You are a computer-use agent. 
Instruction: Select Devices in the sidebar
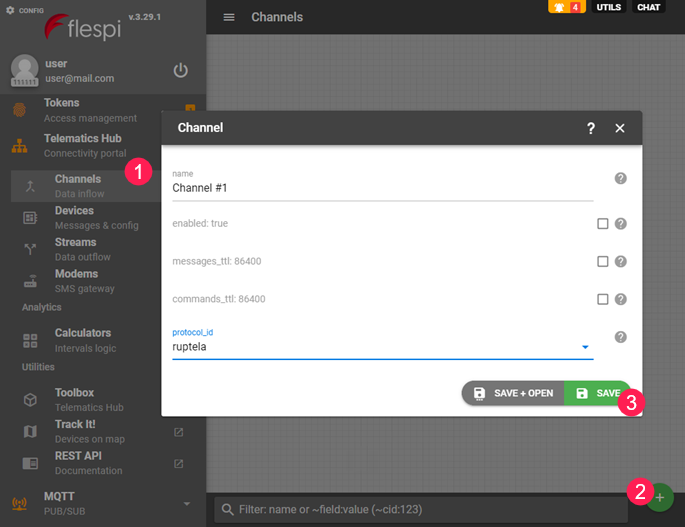tap(75, 217)
